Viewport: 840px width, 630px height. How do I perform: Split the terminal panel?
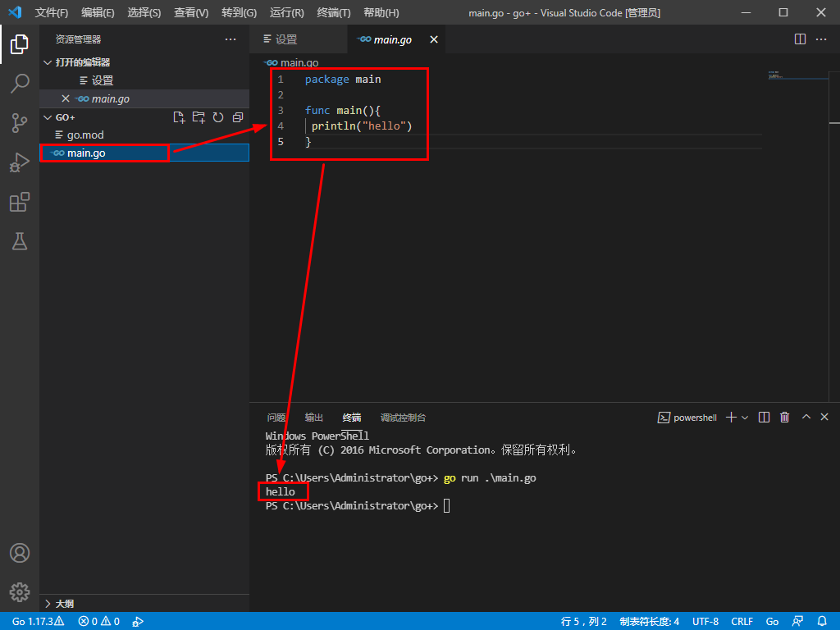point(765,418)
